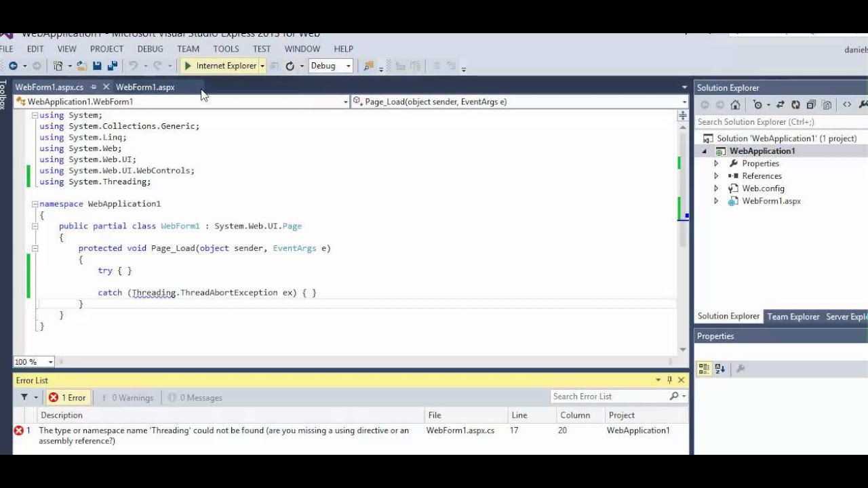Collapse the using directives block
Image resolution: width=868 pixels, height=488 pixels.
(x=35, y=115)
